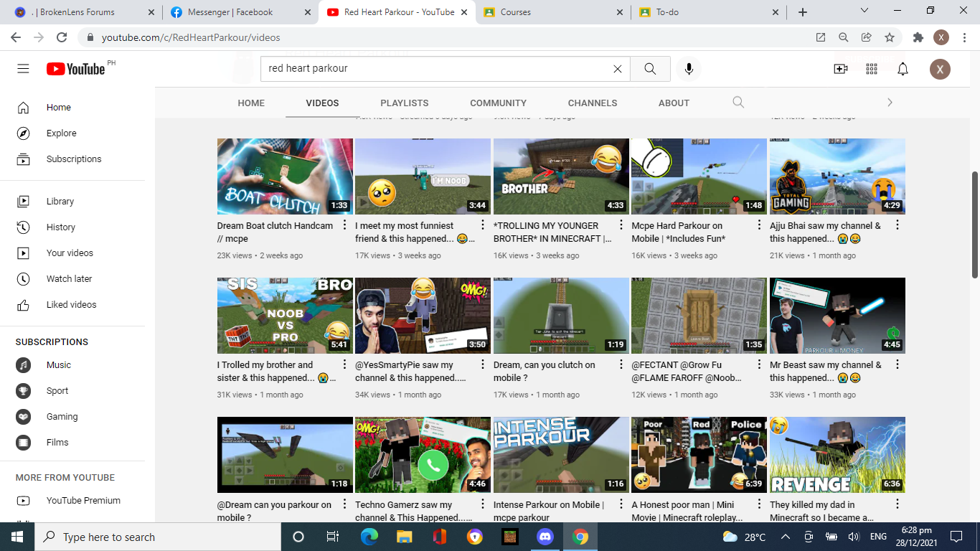The image size is (980, 551).
Task: Open the Windows Start menu
Action: tap(17, 537)
